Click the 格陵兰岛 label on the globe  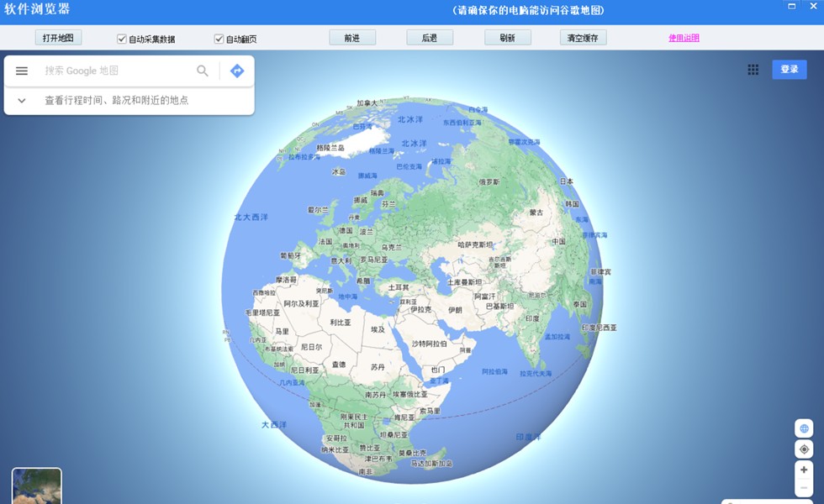[x=330, y=148]
